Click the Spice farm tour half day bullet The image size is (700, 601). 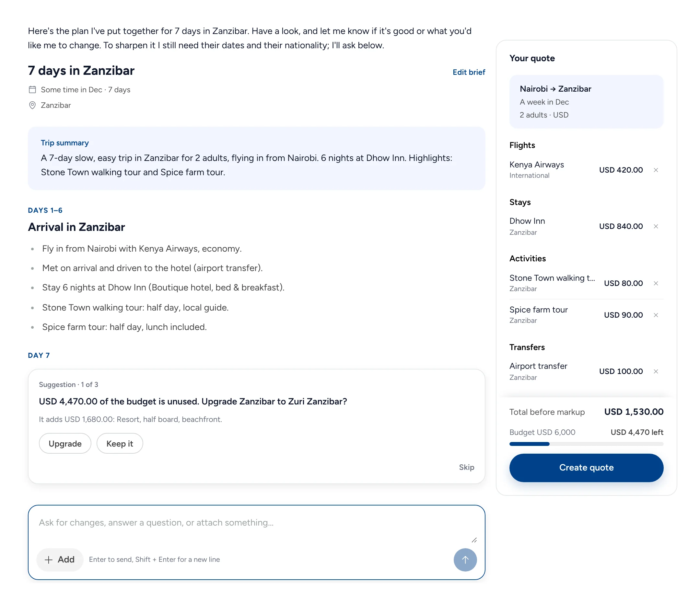124,327
